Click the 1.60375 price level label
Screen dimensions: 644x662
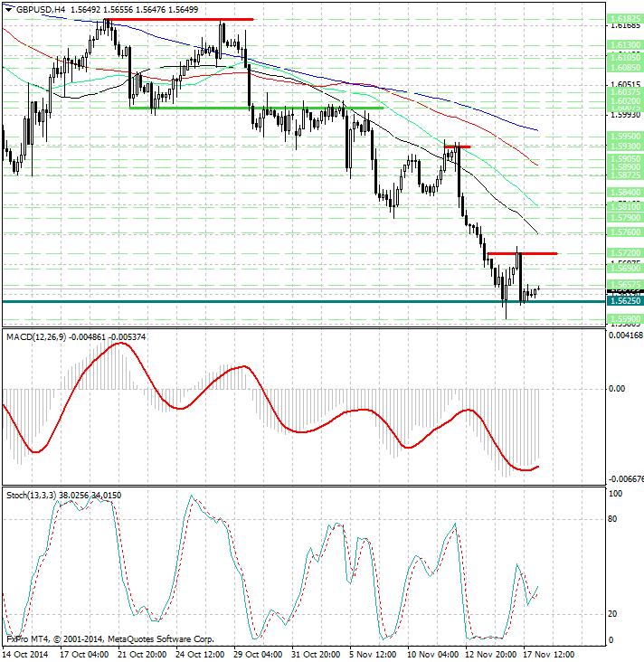pos(625,91)
